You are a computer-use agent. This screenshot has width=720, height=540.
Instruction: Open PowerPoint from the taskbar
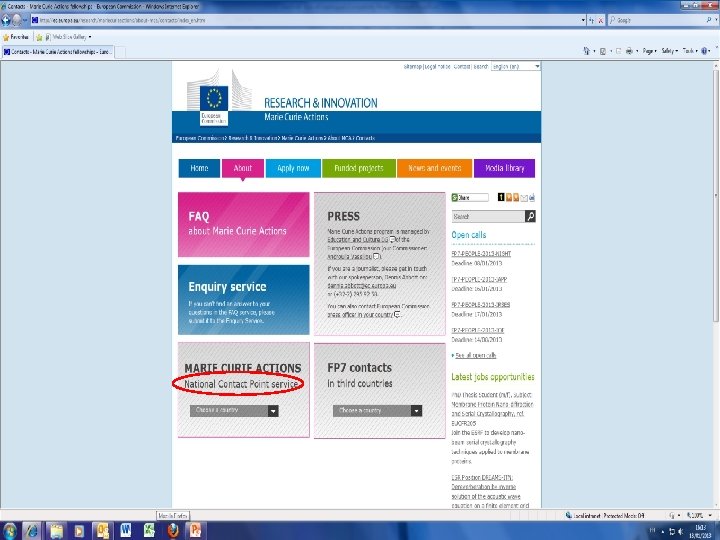pyautogui.click(x=196, y=531)
